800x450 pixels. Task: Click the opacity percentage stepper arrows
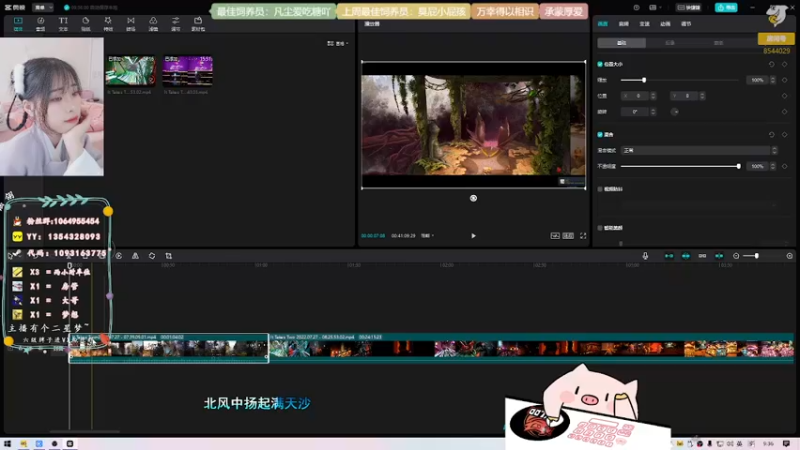(x=772, y=166)
